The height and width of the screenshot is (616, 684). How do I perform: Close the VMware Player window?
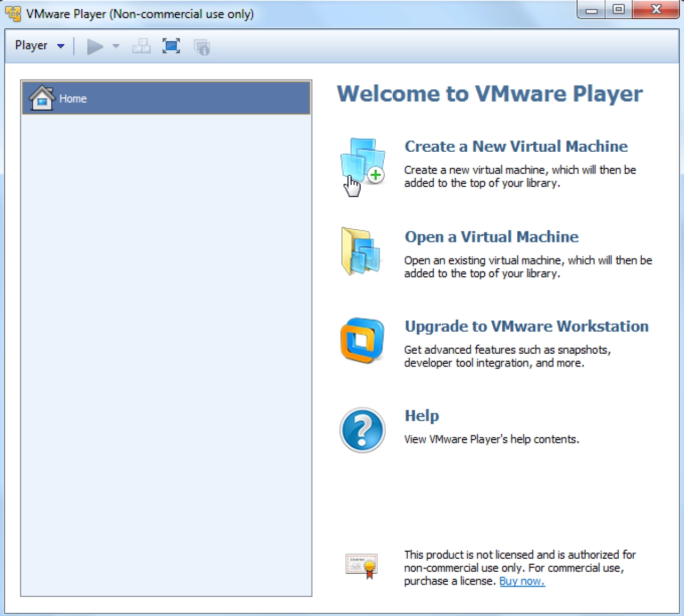656,10
